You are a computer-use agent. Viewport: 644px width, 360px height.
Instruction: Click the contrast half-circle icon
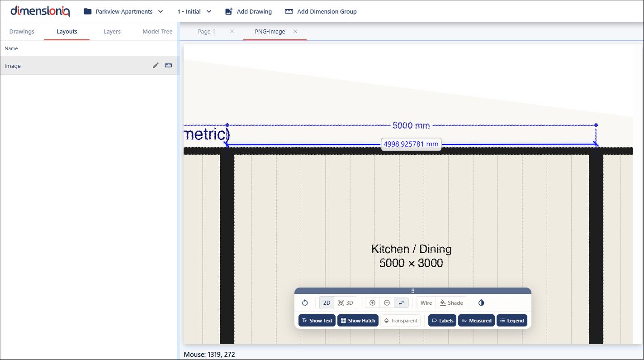pyautogui.click(x=481, y=303)
